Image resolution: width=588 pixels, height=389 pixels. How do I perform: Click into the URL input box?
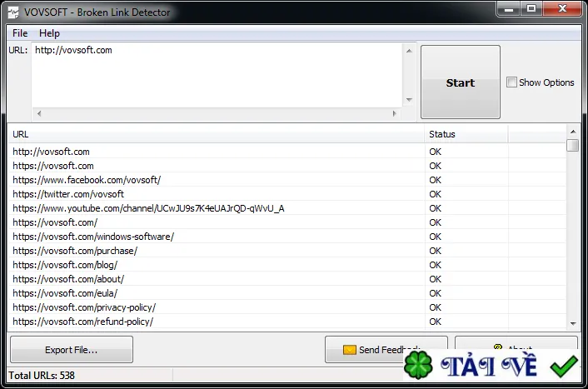point(217,75)
